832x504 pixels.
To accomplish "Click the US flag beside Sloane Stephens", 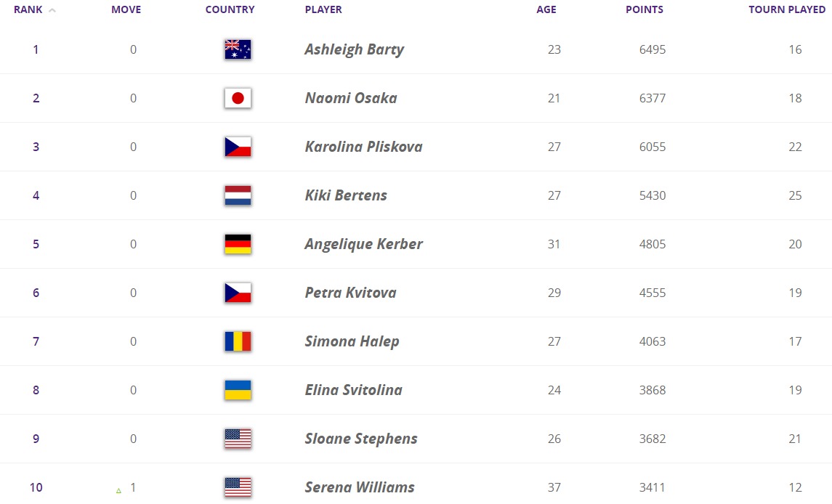I will coord(238,439).
